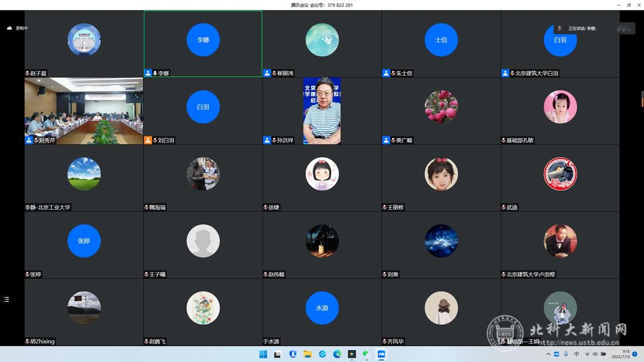The image size is (644, 362).
Task: Click the muted mic icon beside 魏海瑞
Action: click(x=146, y=207)
